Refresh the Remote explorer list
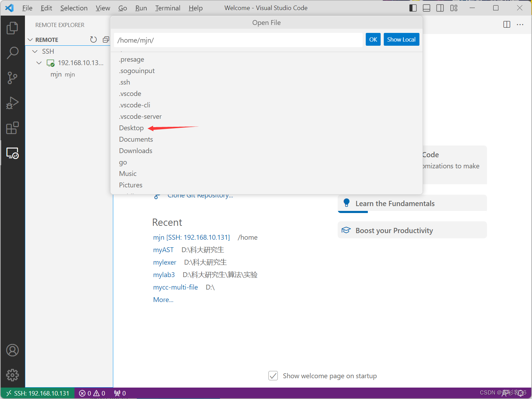532x399 pixels. 94,39
